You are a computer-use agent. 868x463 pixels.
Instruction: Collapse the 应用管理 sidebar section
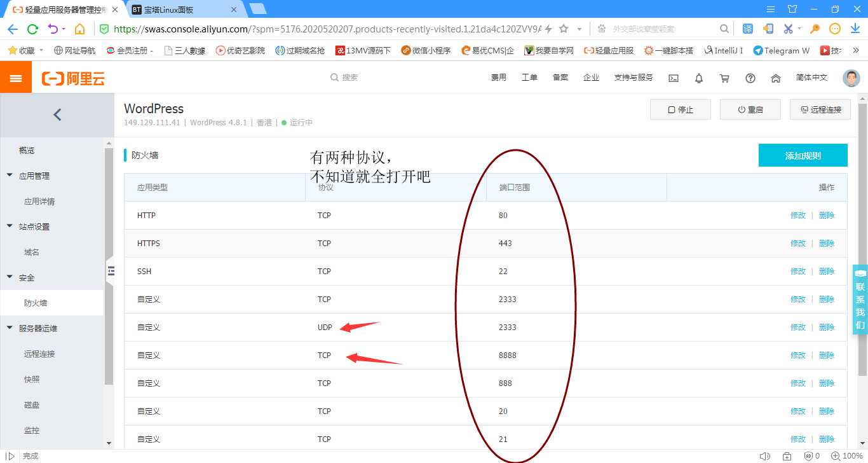pos(10,176)
